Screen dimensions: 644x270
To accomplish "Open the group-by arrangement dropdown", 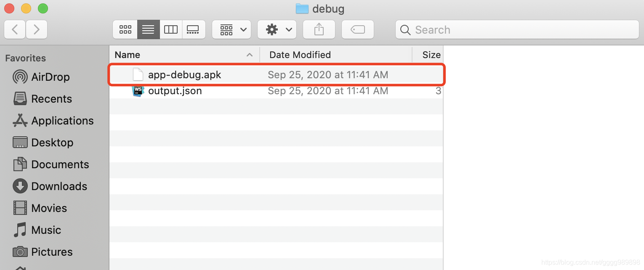I will tap(232, 29).
